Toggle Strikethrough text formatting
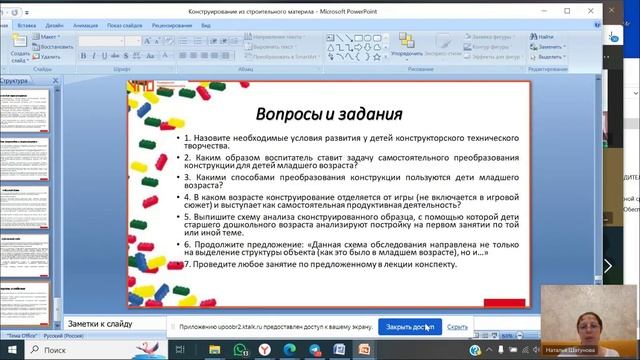The height and width of the screenshot is (360, 640). (x=115, y=56)
